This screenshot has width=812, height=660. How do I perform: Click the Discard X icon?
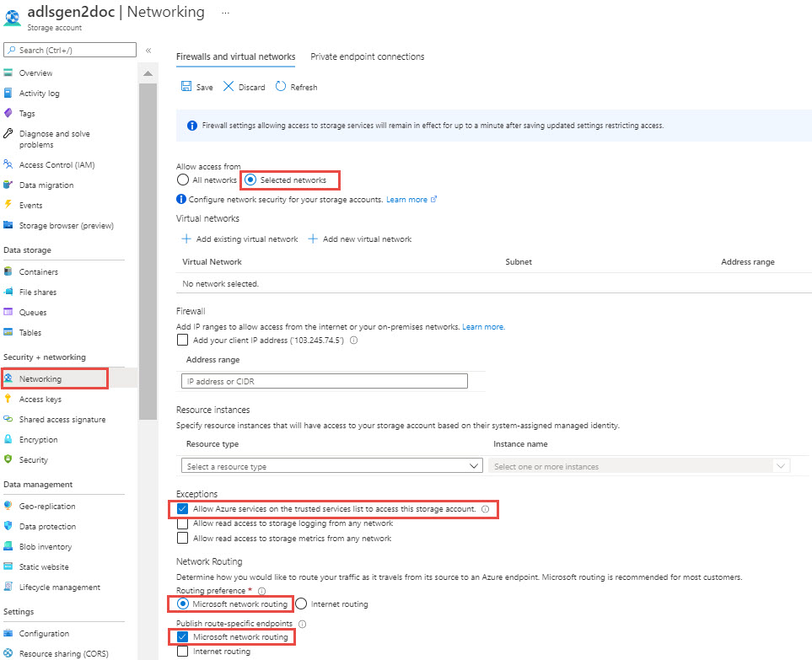(x=229, y=87)
